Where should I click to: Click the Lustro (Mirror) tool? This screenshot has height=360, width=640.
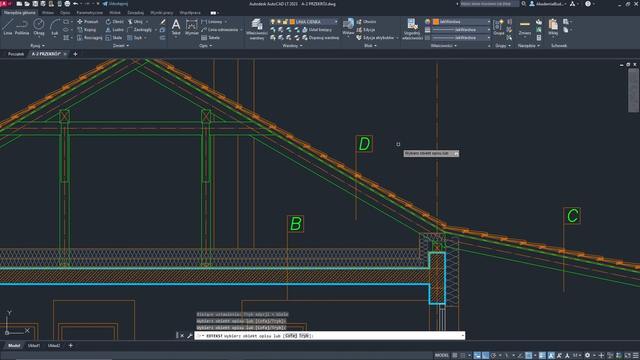[x=114, y=30]
